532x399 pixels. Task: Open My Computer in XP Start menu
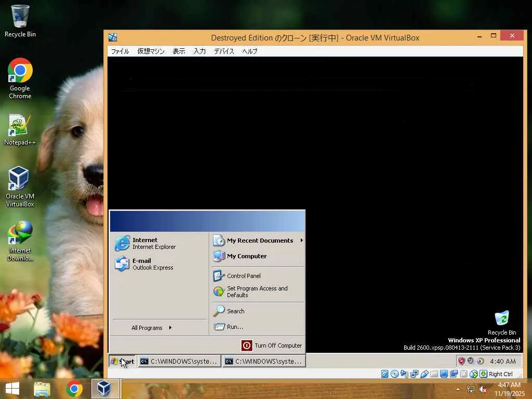pyautogui.click(x=258, y=256)
